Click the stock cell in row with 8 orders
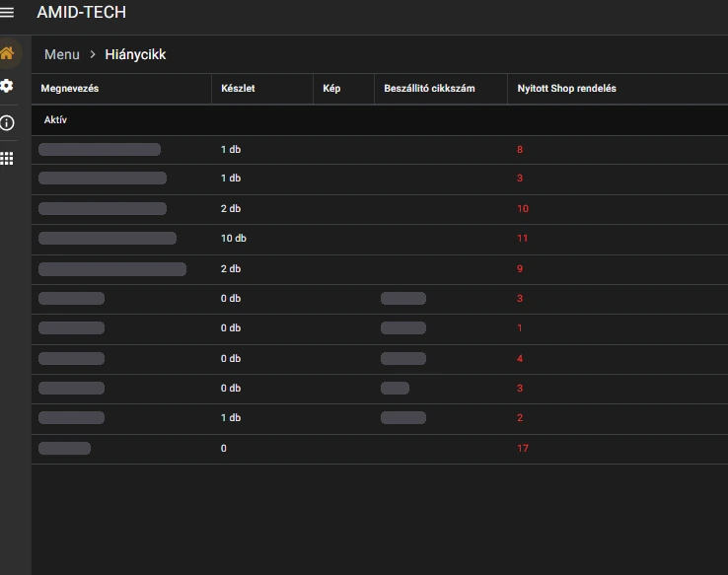The image size is (728, 575). coord(231,150)
